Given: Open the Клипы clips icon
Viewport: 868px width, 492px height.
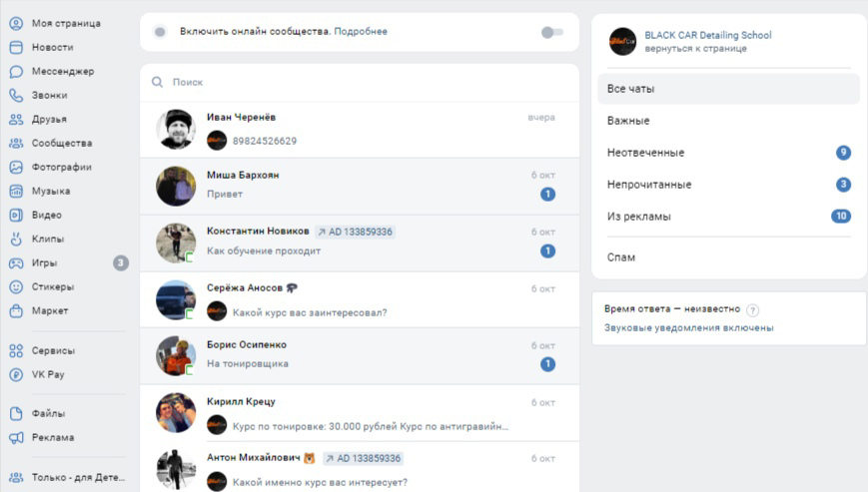Looking at the screenshot, I should click(x=16, y=239).
